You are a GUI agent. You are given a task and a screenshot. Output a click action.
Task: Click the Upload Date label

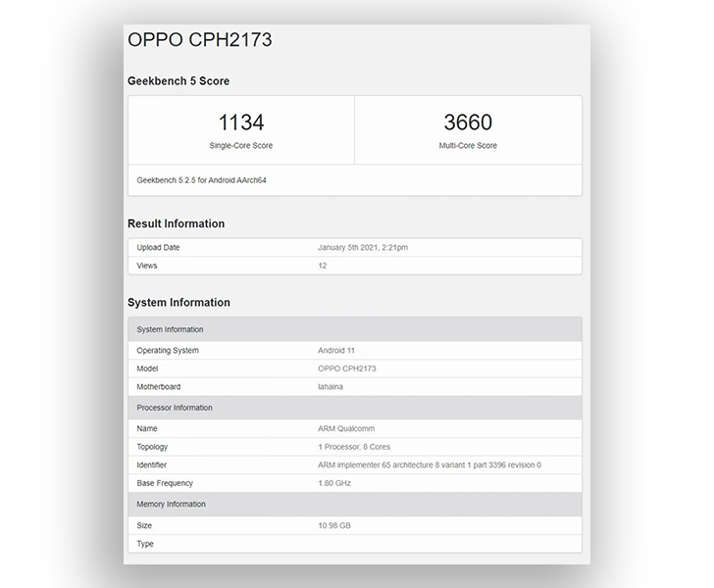pyautogui.click(x=158, y=248)
